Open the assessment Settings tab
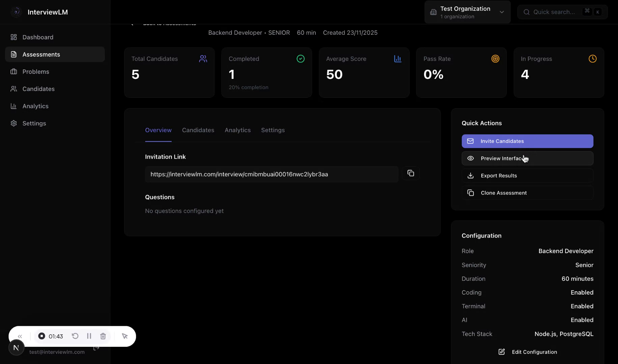The height and width of the screenshot is (364, 618). 273,130
